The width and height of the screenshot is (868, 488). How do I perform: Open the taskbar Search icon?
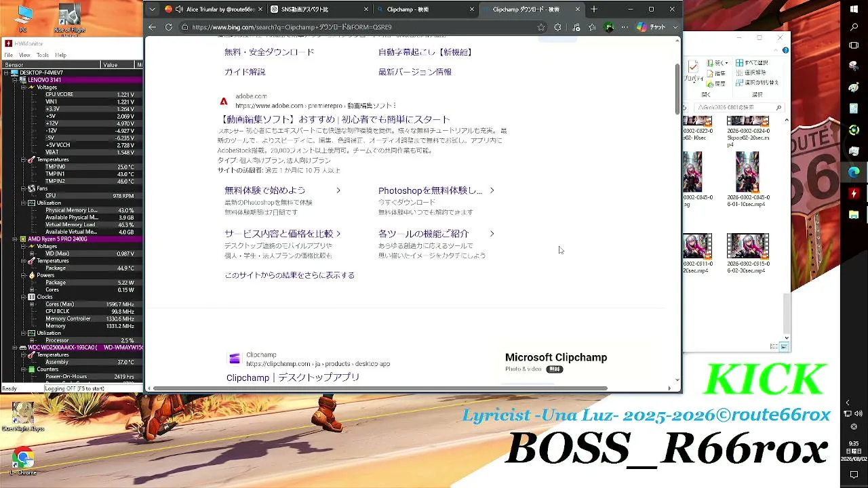click(x=854, y=27)
